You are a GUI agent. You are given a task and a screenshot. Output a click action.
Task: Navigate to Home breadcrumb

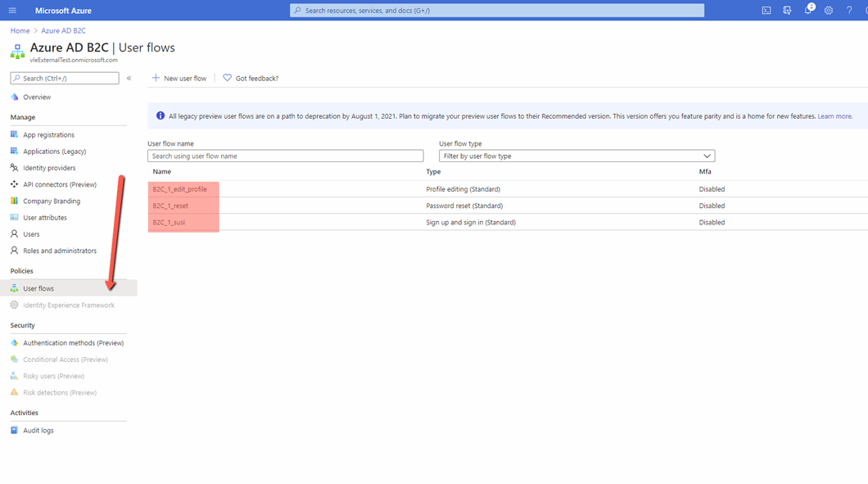tap(20, 31)
